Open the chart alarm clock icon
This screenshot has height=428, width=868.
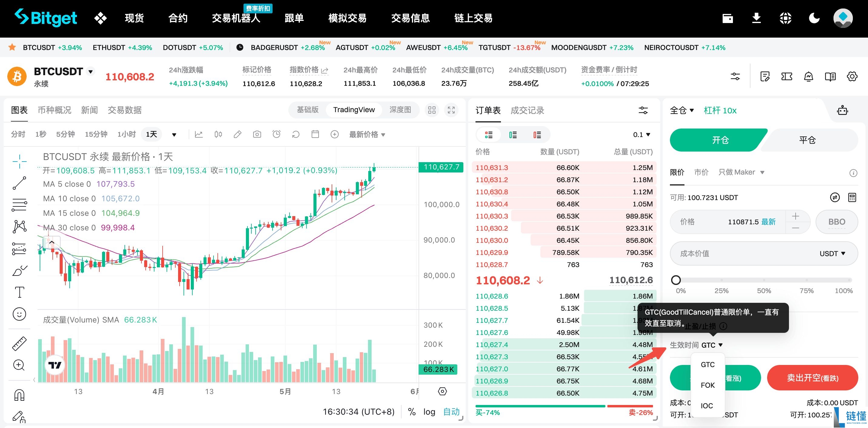point(276,134)
